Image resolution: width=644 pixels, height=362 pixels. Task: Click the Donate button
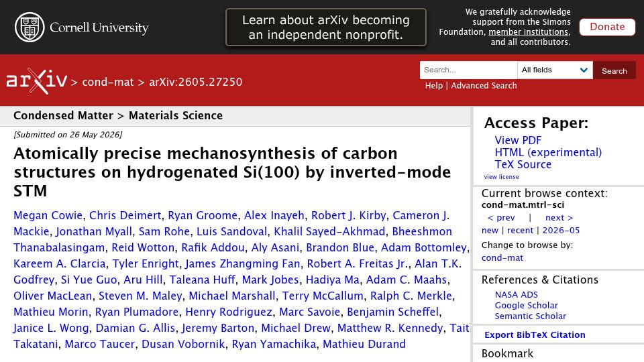point(607,27)
